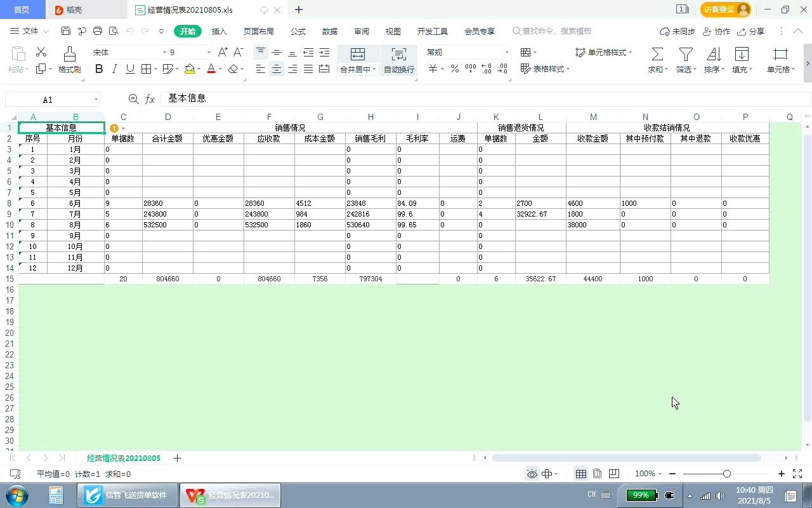Click the formula bar input showing 基本信息
Screen dimensions: 812x508
click(485, 98)
